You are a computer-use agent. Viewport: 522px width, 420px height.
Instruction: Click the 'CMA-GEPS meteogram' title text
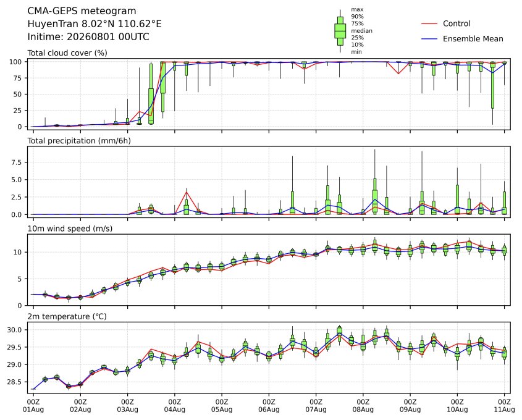82,11
